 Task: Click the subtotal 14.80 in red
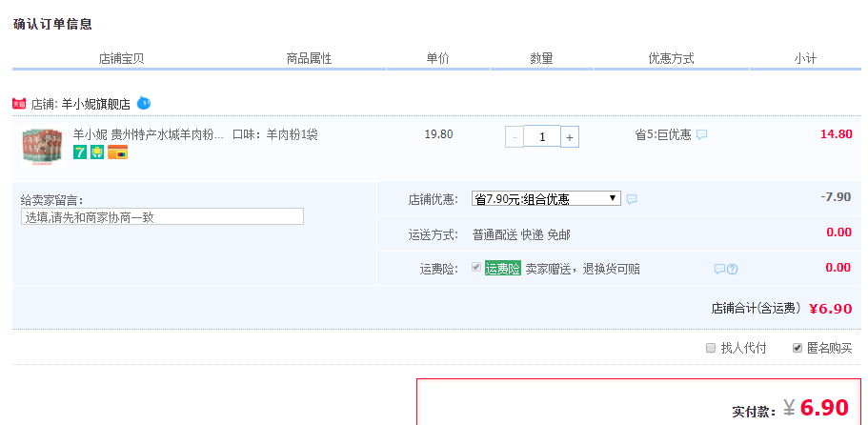click(836, 134)
